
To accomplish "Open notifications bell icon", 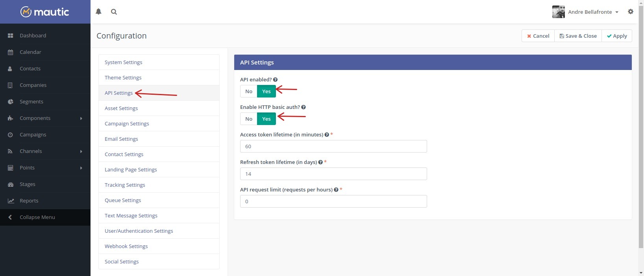I will 98,12.
